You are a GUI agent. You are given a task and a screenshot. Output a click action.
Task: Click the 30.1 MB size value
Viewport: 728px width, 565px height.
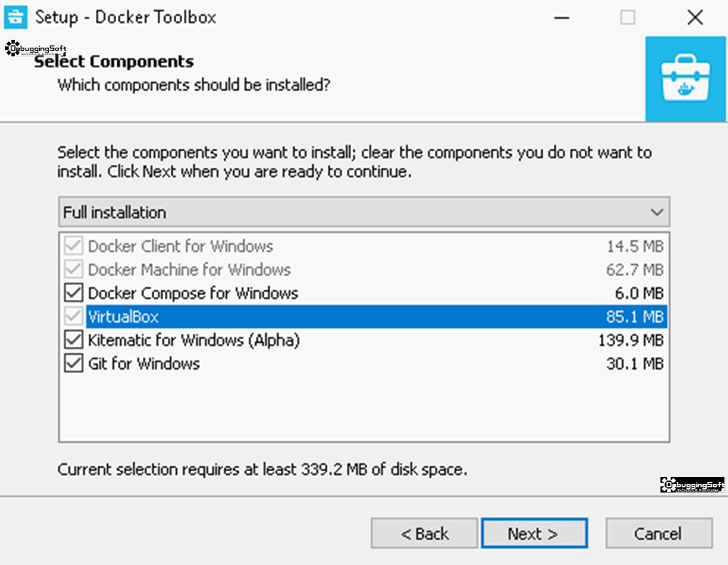coord(635,363)
